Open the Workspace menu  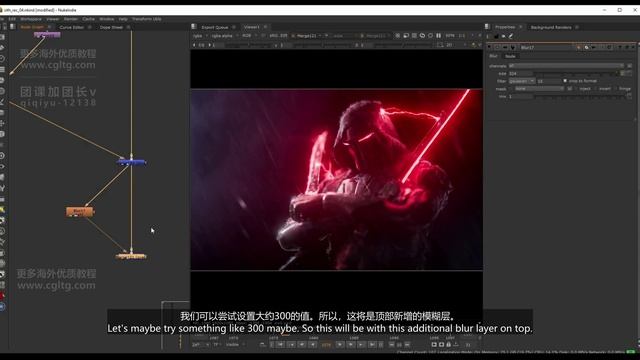coord(31,19)
